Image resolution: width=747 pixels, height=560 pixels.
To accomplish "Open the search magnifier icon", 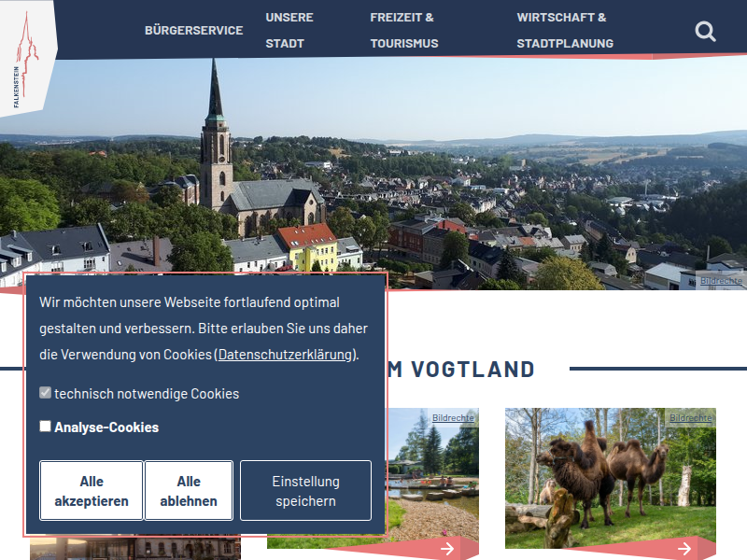I will pos(705,31).
